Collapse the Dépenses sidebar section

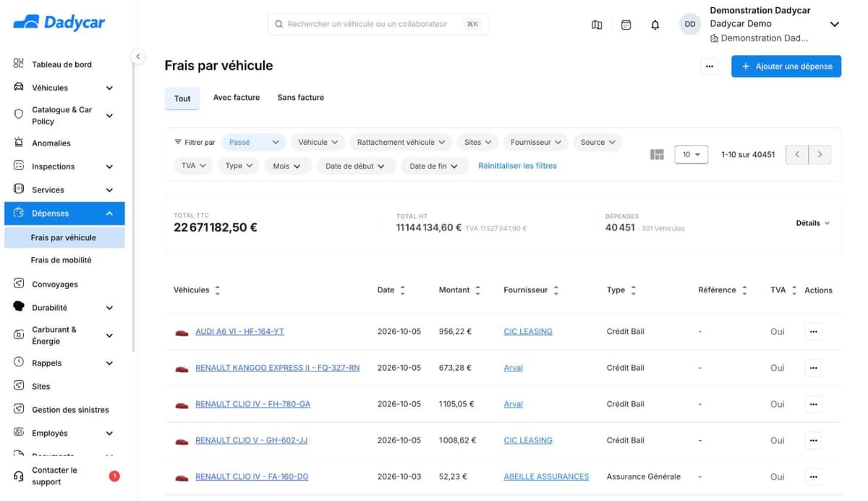coord(109,214)
